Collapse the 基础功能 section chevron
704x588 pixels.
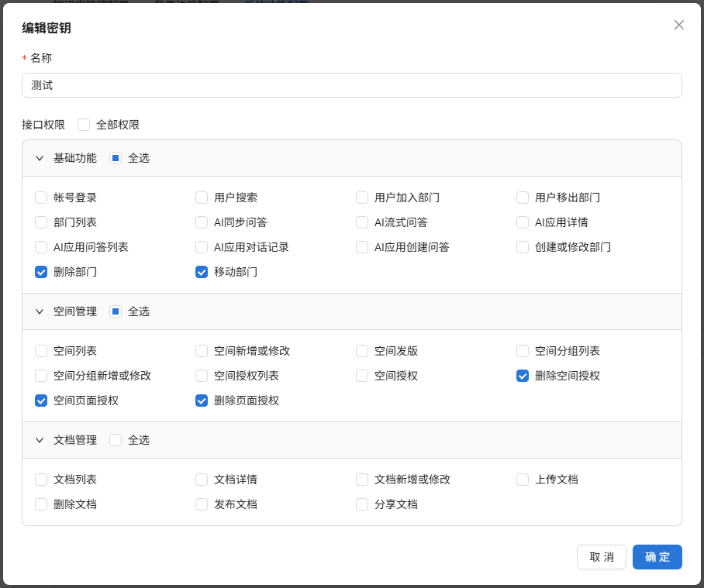tap(40, 158)
